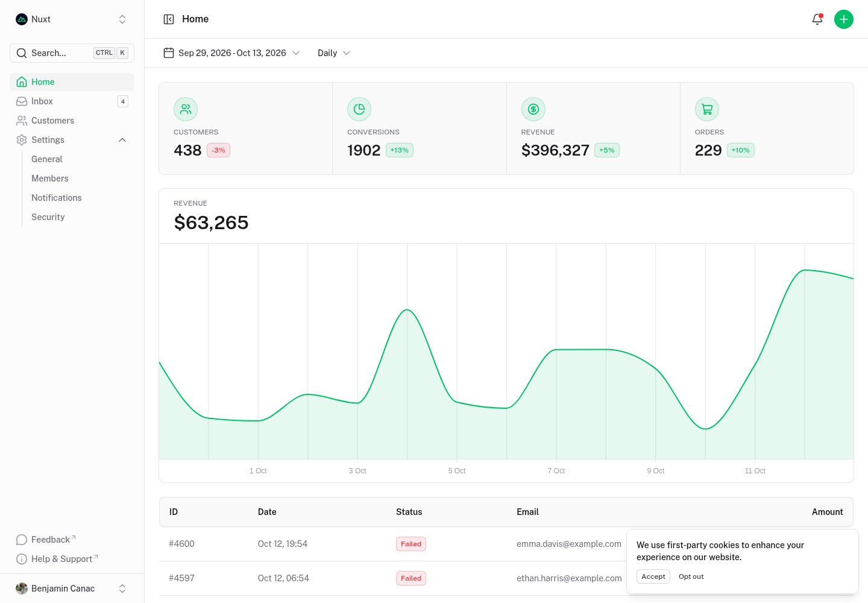Open notifications bell icon

pyautogui.click(x=817, y=19)
